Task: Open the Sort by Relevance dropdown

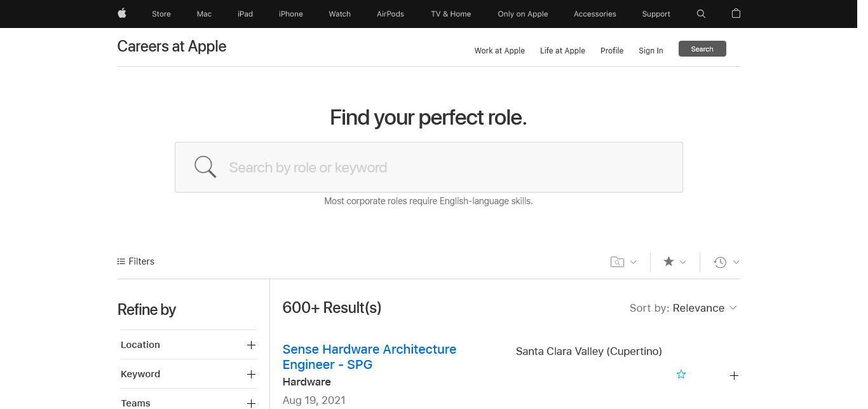Action: (x=683, y=308)
